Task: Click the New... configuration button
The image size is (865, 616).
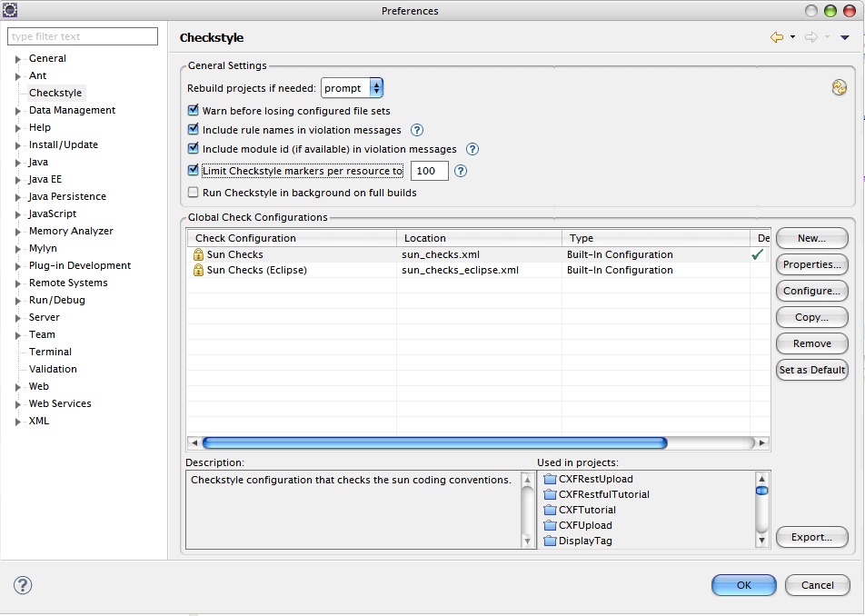Action: pos(811,238)
